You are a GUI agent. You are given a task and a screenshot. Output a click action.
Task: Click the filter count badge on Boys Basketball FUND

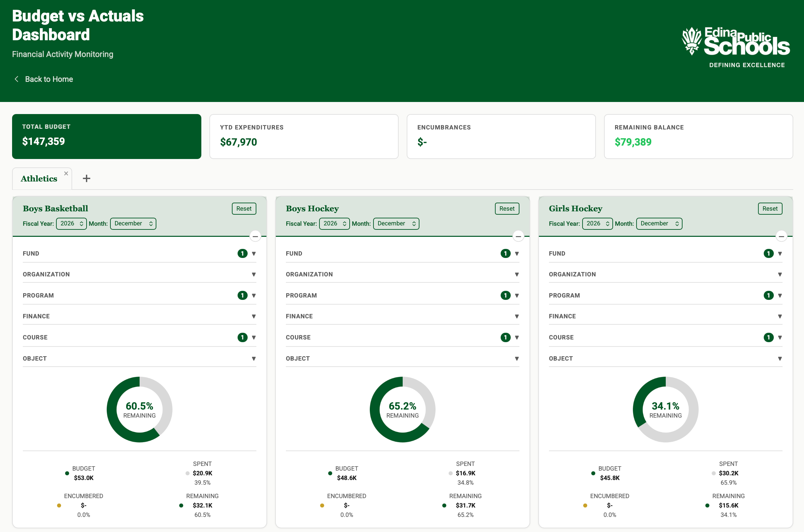pyautogui.click(x=242, y=253)
